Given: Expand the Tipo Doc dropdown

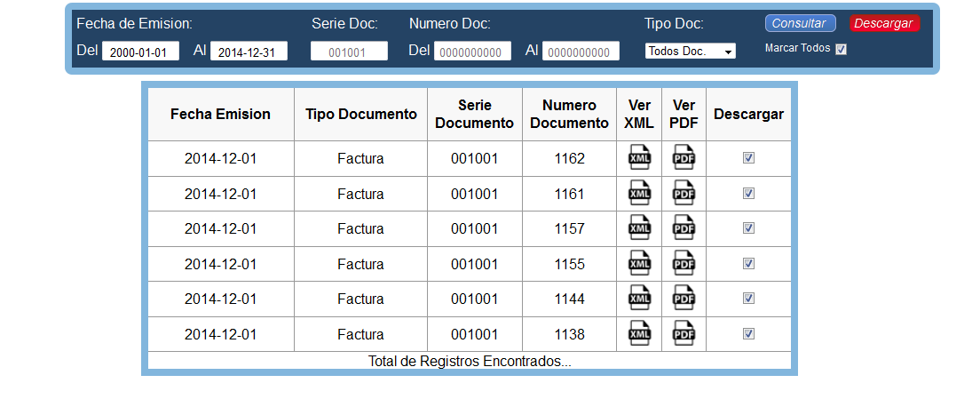Looking at the screenshot, I should click(690, 52).
